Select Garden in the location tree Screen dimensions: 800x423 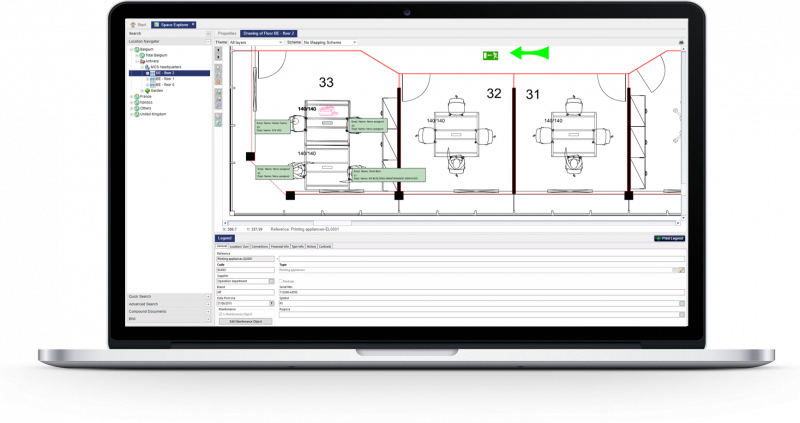(x=157, y=90)
